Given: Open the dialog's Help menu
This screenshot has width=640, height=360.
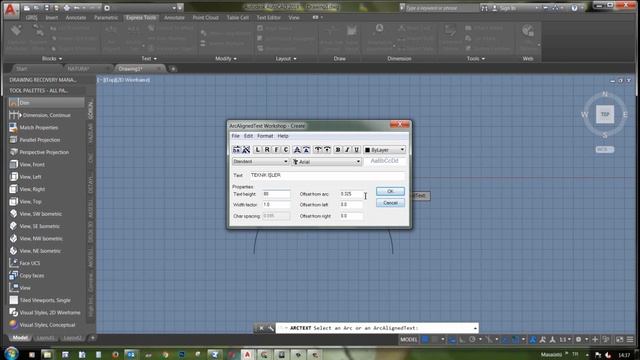Looking at the screenshot, I should pos(283,136).
